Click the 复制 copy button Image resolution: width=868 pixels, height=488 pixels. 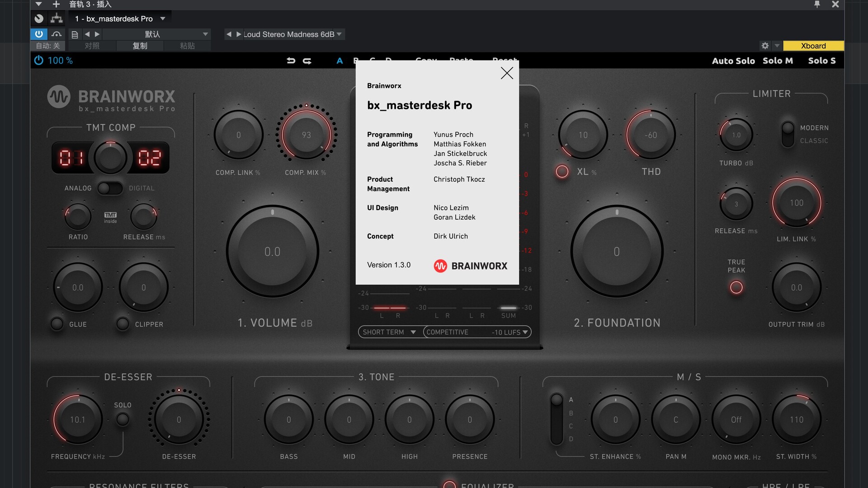tap(140, 46)
